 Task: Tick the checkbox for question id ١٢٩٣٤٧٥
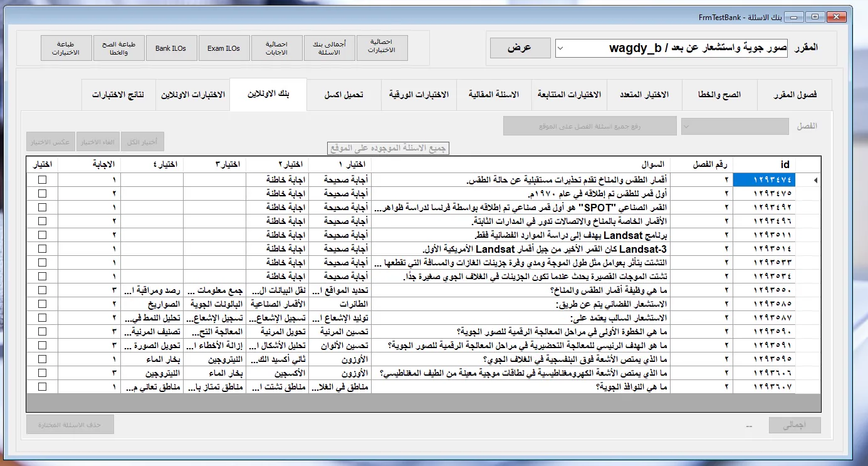tap(42, 194)
